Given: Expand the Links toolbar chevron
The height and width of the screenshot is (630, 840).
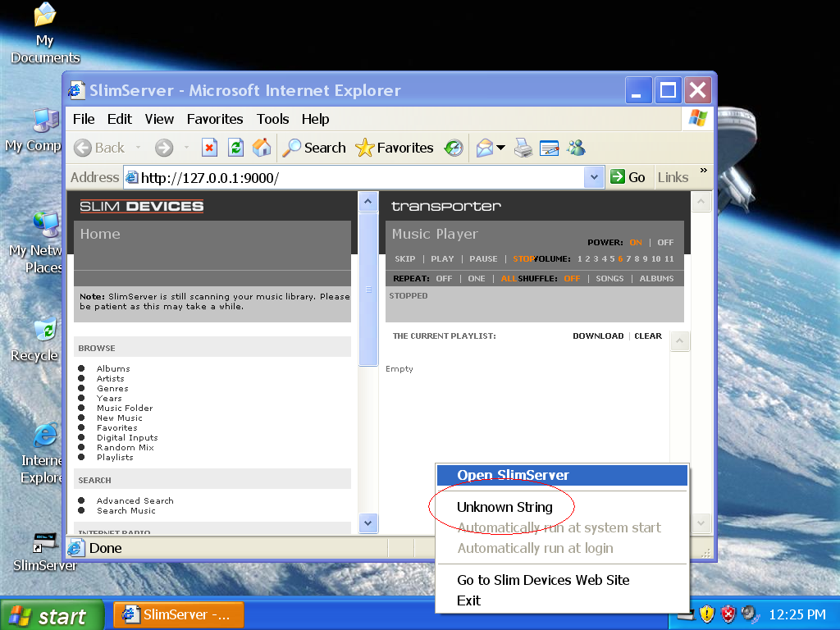Looking at the screenshot, I should pos(703,171).
